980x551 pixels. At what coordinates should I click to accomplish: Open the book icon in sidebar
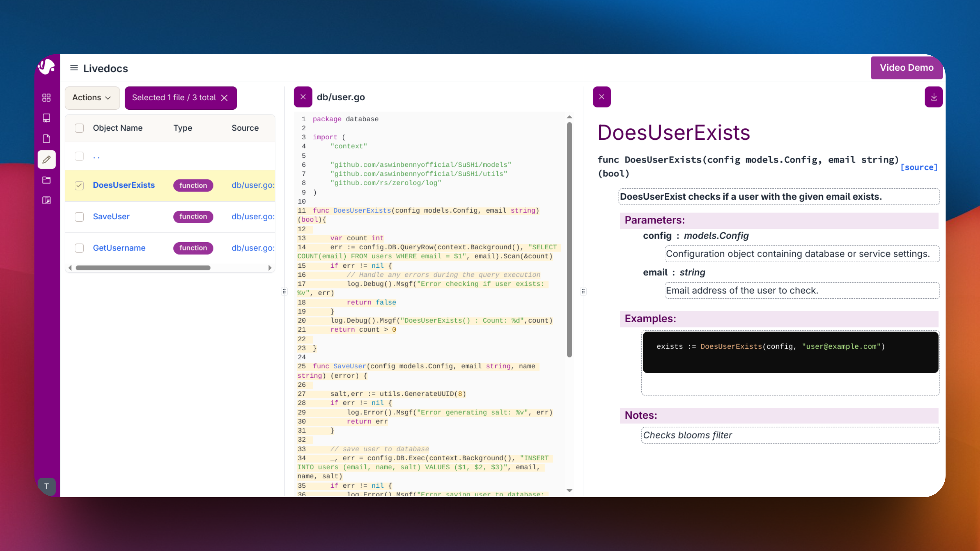[x=46, y=118]
